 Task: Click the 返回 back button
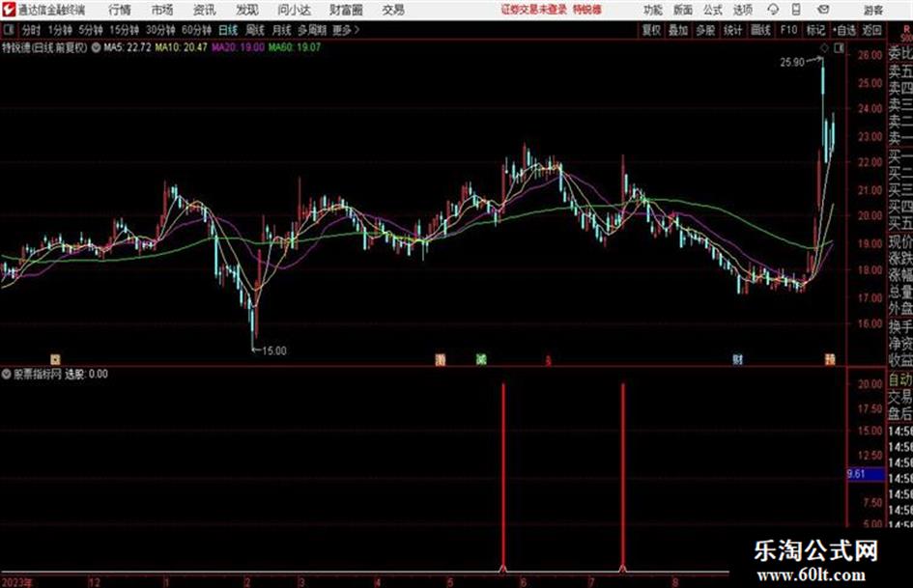(871, 30)
